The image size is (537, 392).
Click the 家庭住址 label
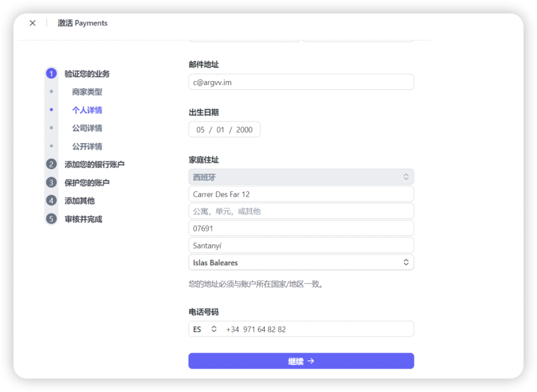pos(204,160)
